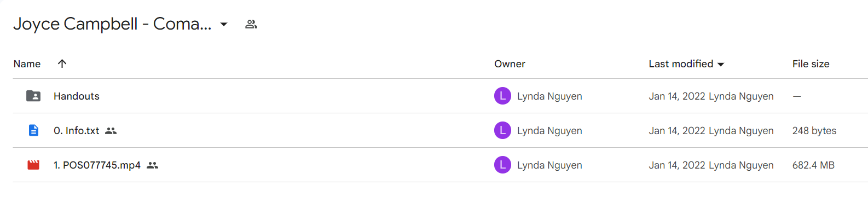
Task: Sort by the Name column header
Action: [27, 64]
